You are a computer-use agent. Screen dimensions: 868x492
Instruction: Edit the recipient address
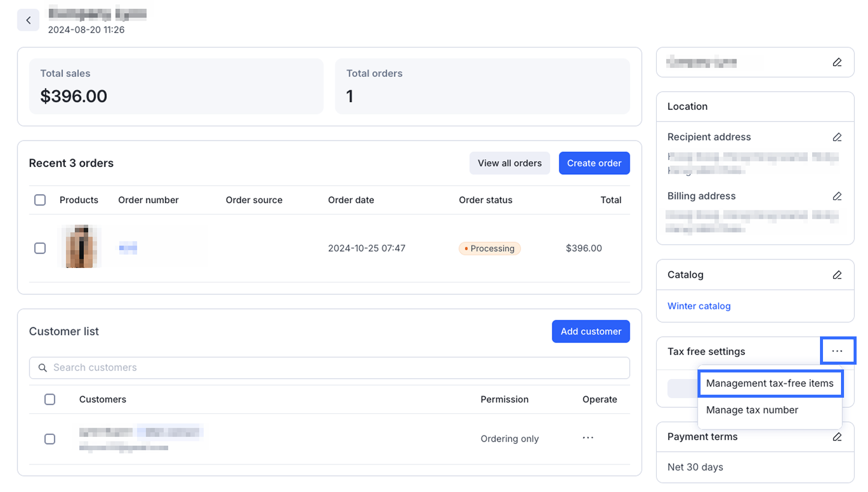tap(837, 137)
